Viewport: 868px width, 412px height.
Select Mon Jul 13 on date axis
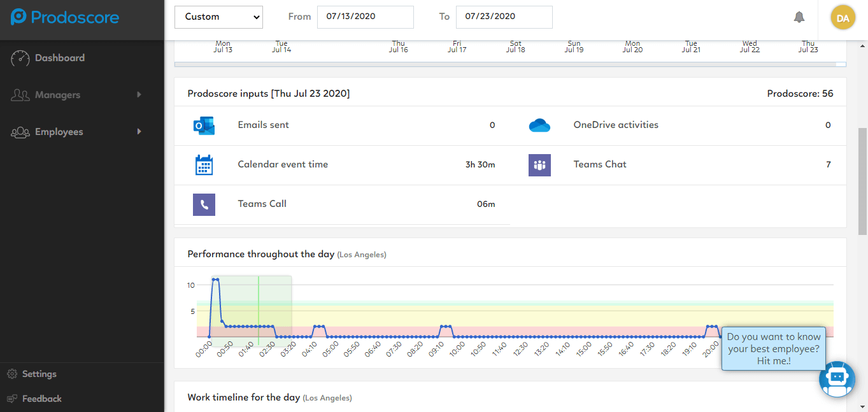(x=224, y=46)
